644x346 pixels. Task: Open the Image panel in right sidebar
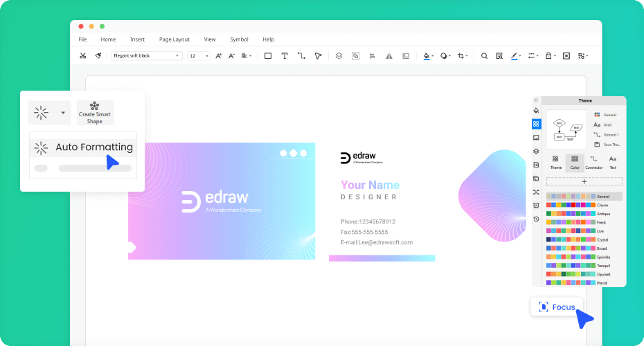pos(536,138)
